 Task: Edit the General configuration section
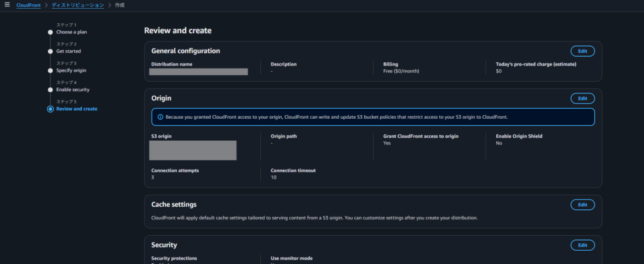[582, 52]
